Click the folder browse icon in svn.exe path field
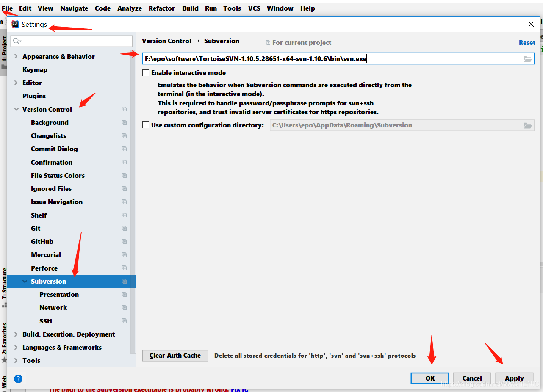 coord(528,59)
